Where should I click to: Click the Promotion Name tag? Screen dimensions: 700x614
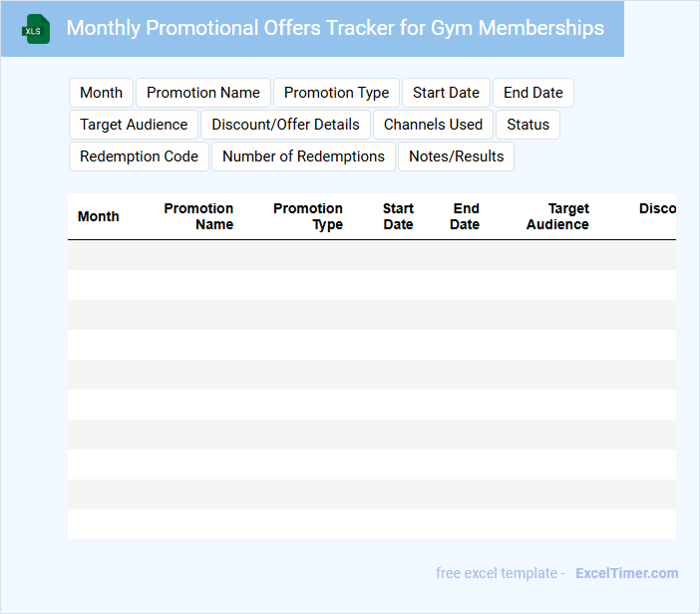203,93
